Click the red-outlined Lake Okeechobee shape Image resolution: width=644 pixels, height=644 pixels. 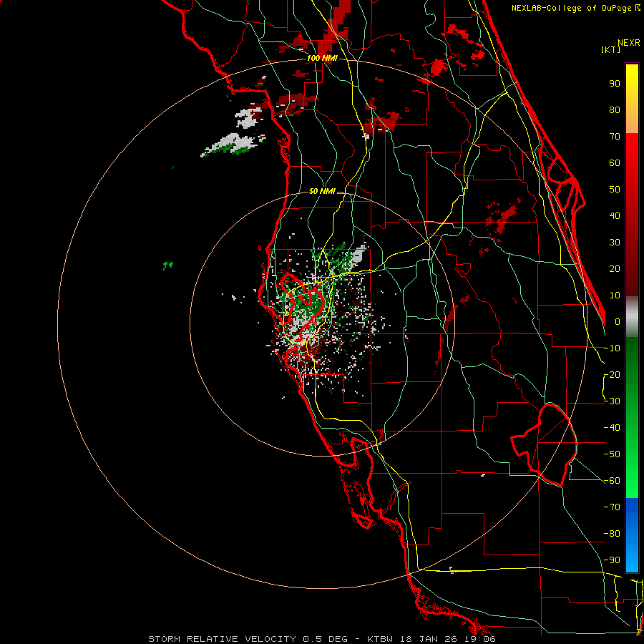(545, 444)
